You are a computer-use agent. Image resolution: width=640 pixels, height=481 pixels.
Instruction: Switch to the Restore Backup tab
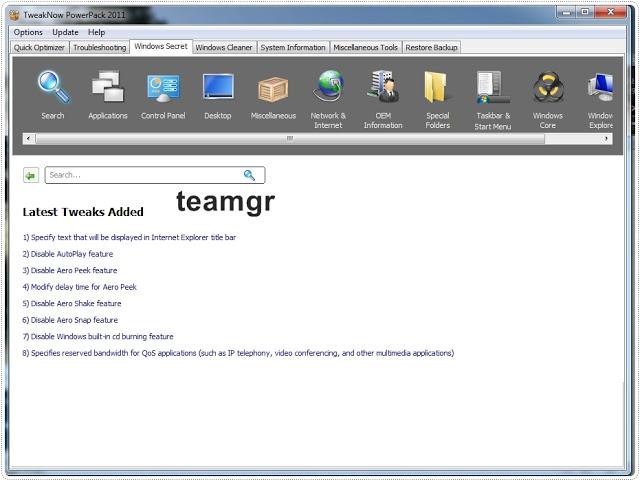coord(431,47)
